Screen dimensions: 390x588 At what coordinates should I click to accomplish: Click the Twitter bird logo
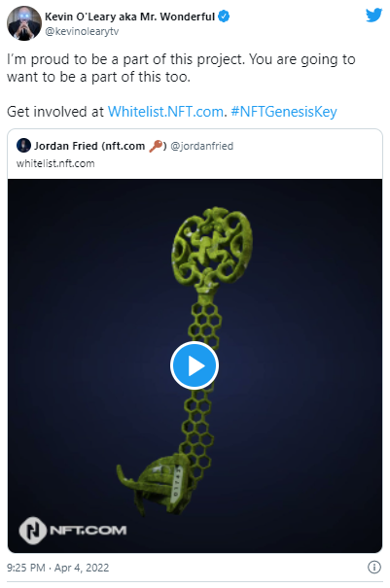pos(373,16)
